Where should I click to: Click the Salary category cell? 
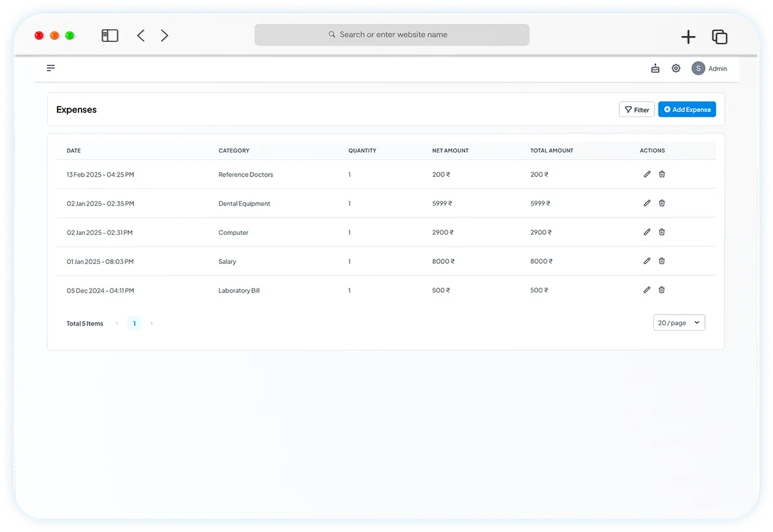pyautogui.click(x=227, y=262)
